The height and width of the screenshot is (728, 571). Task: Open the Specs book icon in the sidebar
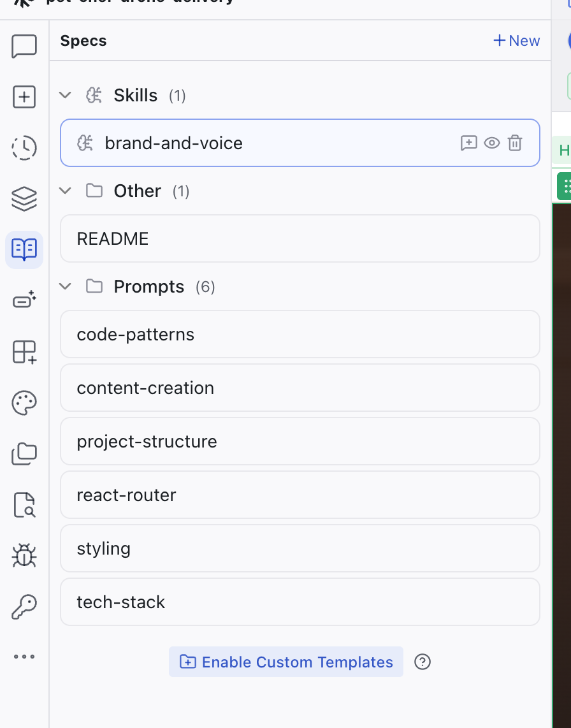[x=24, y=250]
